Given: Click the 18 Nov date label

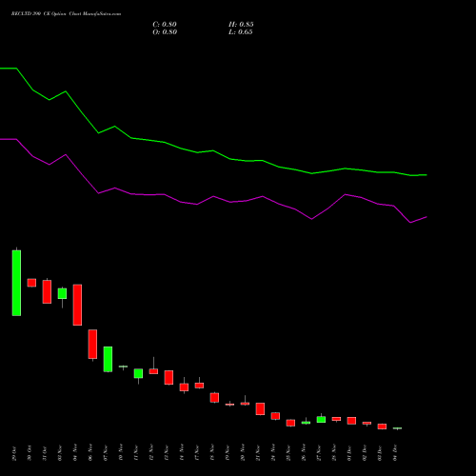Looking at the screenshot, I should click(212, 453).
